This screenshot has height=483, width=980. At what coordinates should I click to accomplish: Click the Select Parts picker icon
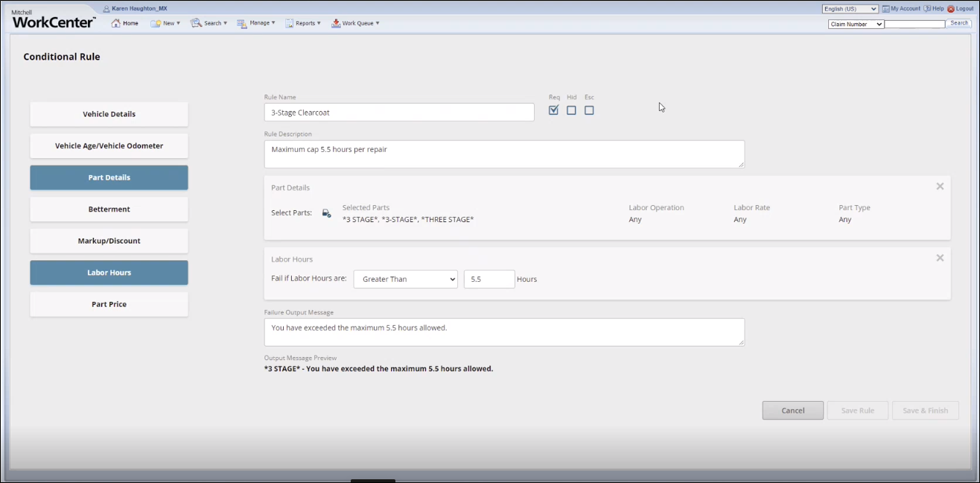(326, 213)
